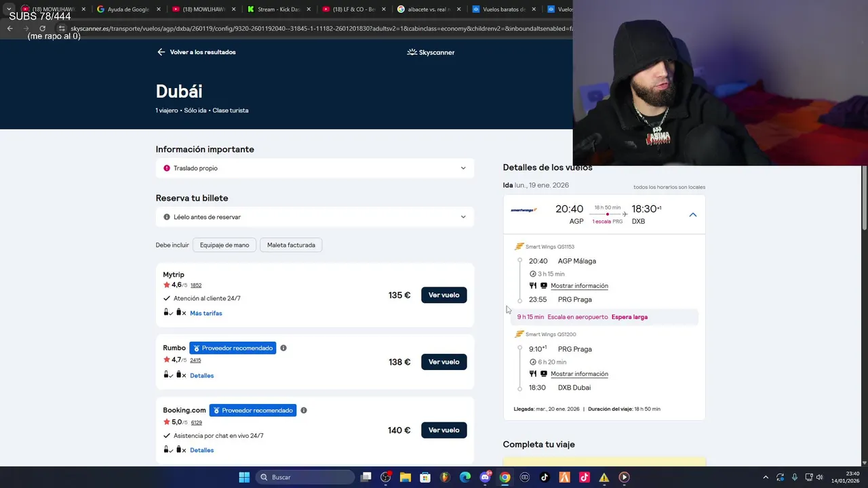Click Ver vuelo for Rumbo 138 €
The height and width of the screenshot is (488, 868).
coord(444,362)
